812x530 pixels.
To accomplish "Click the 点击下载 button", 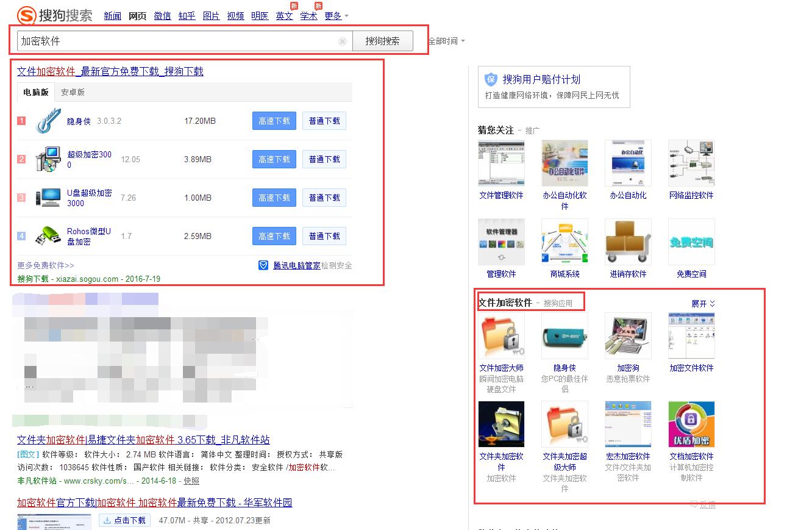I will [124, 520].
